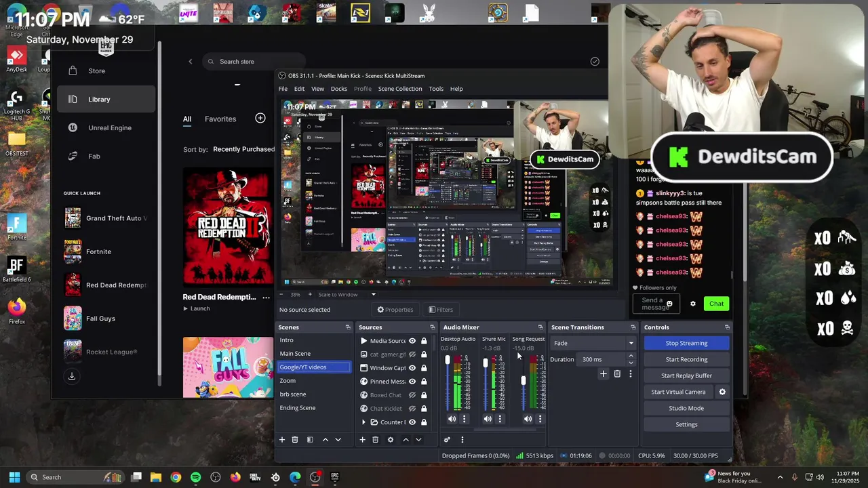Open Song Request three-dot options
The image size is (868, 488).
pos(540,419)
